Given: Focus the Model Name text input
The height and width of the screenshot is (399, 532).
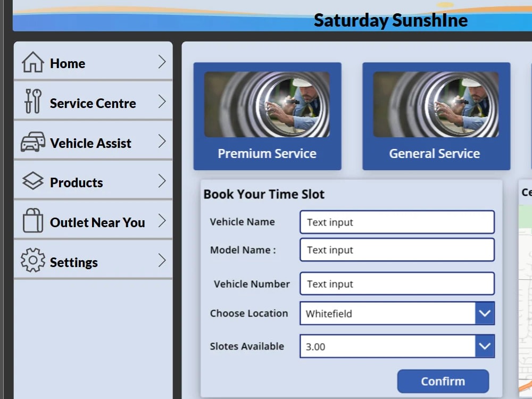Looking at the screenshot, I should (397, 250).
